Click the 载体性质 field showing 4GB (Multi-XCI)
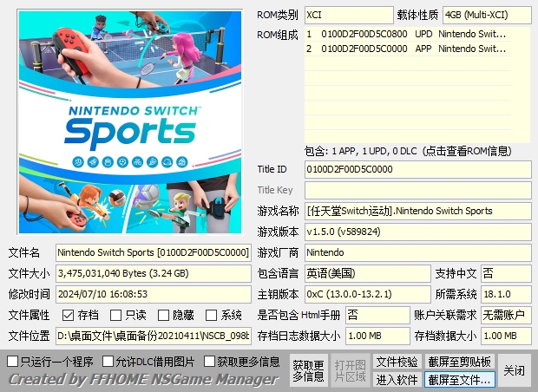 pos(487,15)
